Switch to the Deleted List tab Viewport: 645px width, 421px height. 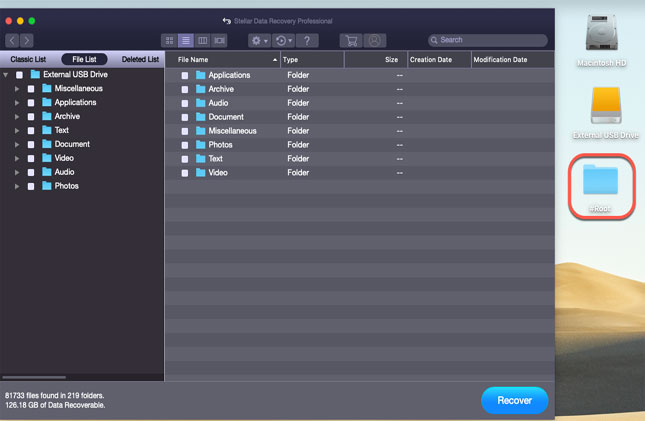pos(140,59)
